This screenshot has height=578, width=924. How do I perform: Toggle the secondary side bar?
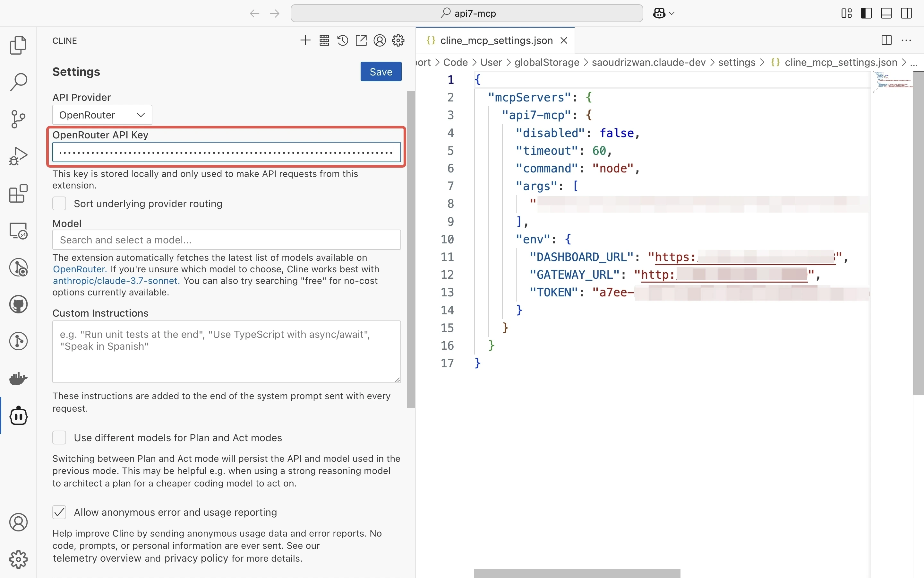906,13
